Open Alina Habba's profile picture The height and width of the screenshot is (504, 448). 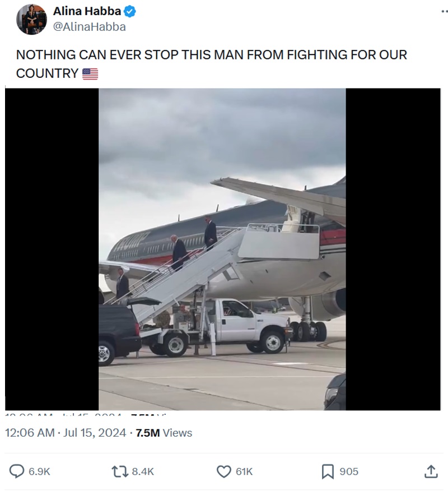click(31, 19)
